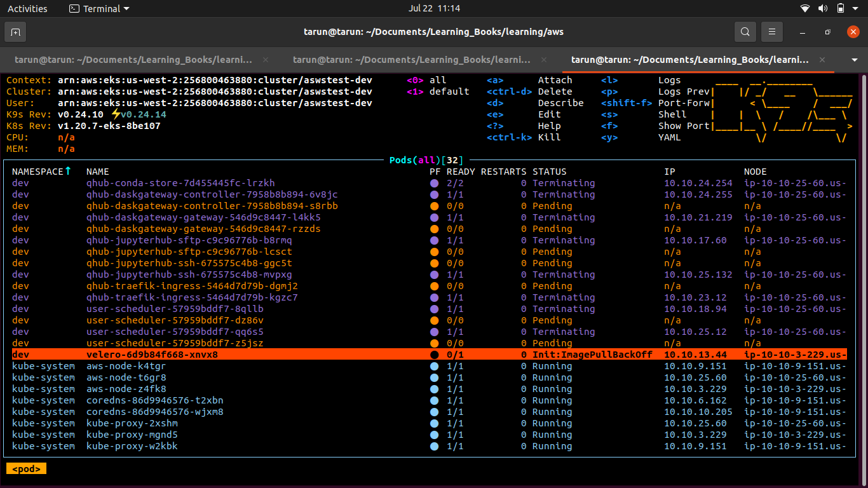Viewport: 868px width, 488px height.
Task: Click the purple dot for user-scheduler 8qllb
Action: [x=435, y=309]
